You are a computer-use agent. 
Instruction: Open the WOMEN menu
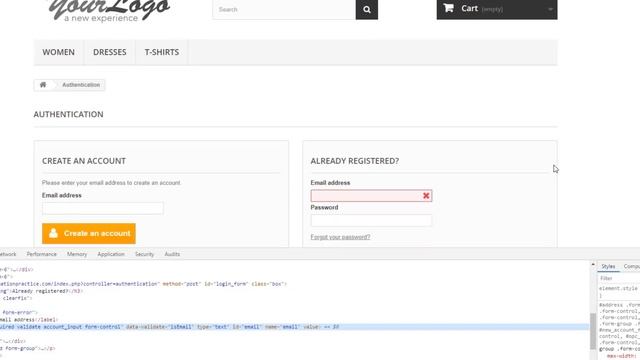coord(58,52)
